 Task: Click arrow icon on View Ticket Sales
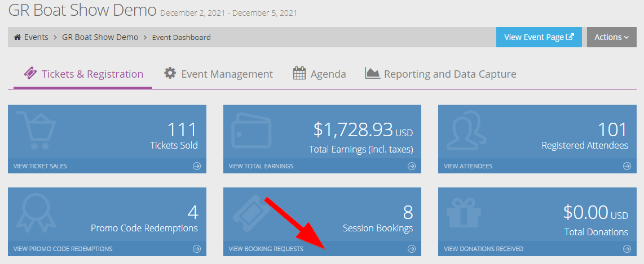click(x=197, y=166)
